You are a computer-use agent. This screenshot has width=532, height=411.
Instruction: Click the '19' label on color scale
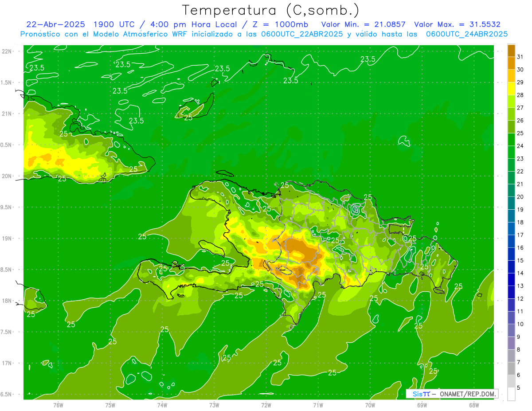pos(520,209)
